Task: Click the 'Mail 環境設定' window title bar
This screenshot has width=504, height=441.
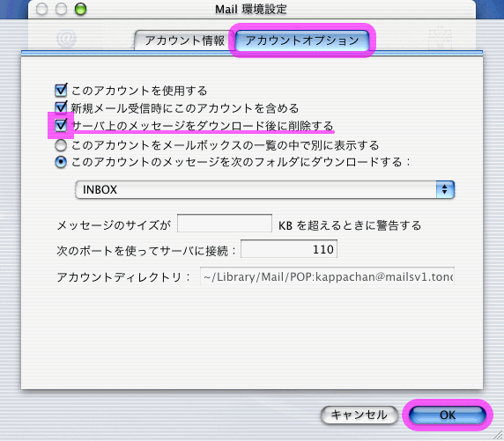Action: tap(251, 10)
